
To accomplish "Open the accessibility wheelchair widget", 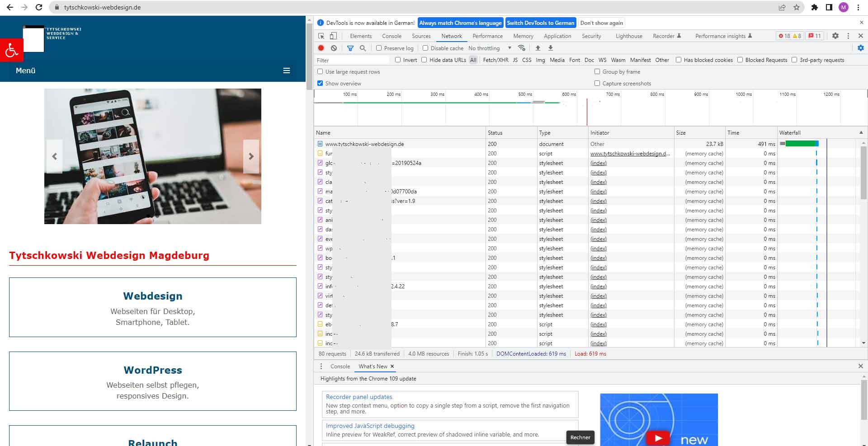I will tap(12, 50).
